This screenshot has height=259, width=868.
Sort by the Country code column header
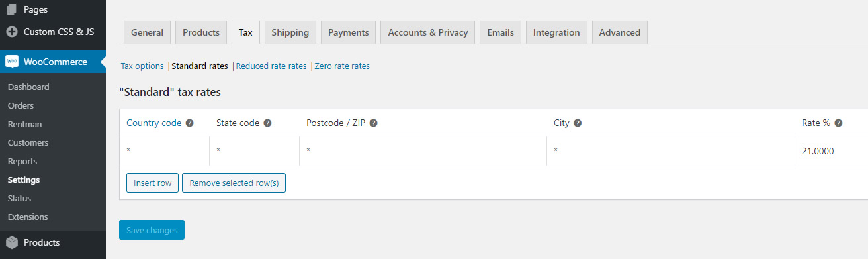pyautogui.click(x=153, y=123)
